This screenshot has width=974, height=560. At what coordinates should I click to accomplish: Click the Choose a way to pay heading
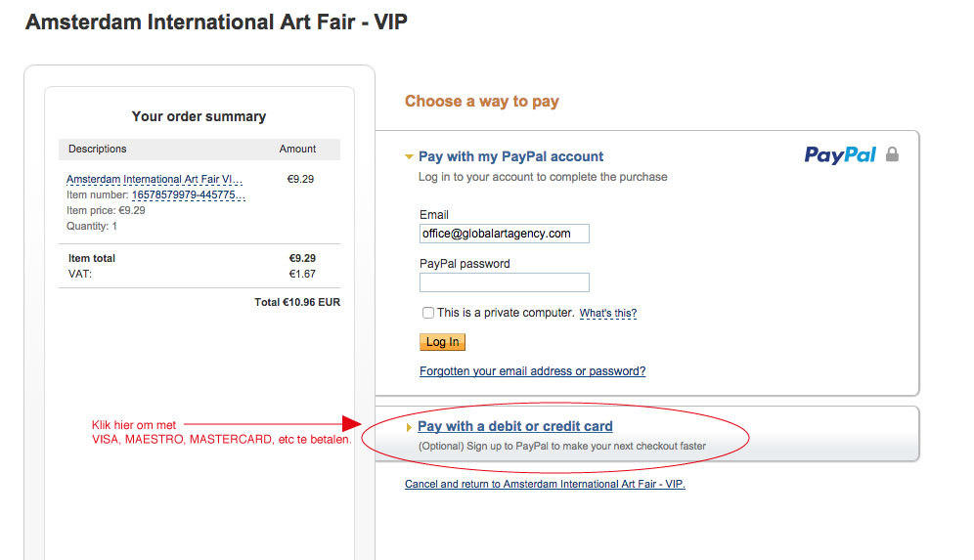[x=482, y=102]
